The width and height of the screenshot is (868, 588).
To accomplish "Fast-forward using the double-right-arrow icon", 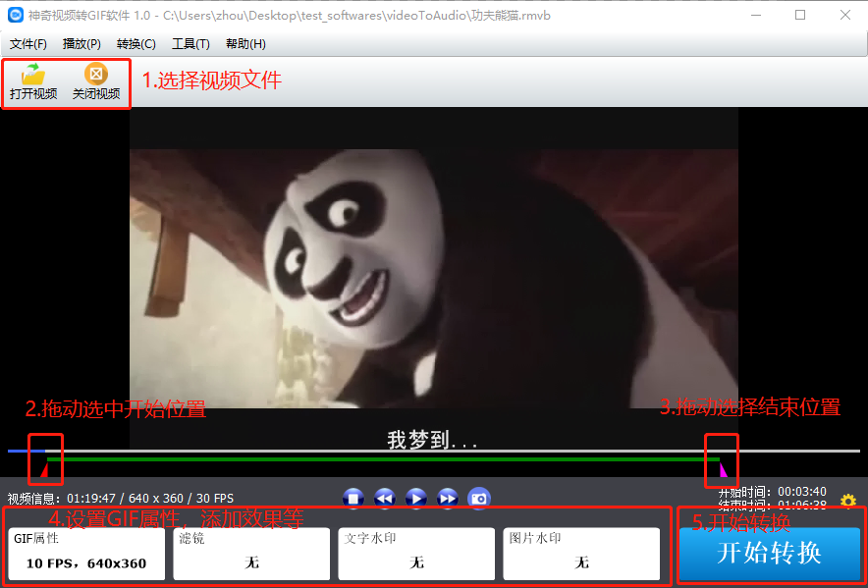I will pyautogui.click(x=447, y=498).
